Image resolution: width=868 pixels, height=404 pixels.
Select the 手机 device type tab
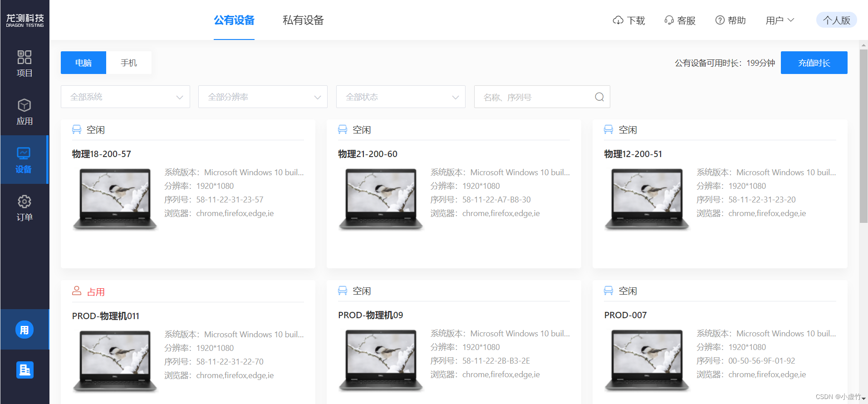(x=129, y=63)
